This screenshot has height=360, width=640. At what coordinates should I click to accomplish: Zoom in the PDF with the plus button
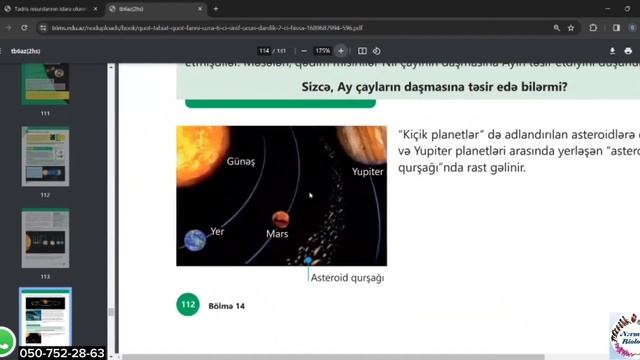tap(341, 51)
